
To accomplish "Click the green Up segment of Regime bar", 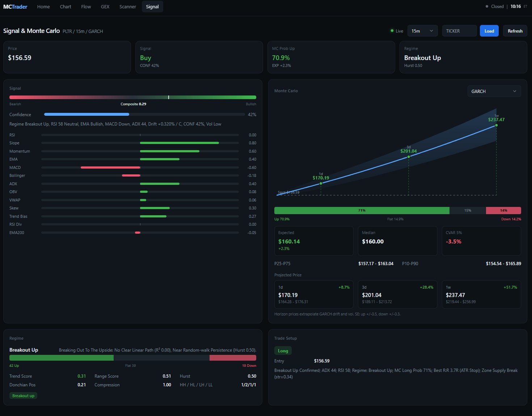I will click(x=62, y=358).
